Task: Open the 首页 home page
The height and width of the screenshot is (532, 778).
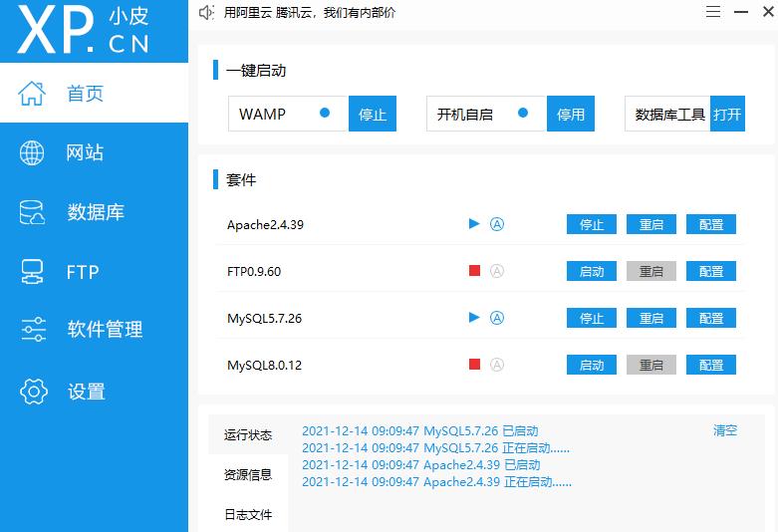Action: pos(94,93)
